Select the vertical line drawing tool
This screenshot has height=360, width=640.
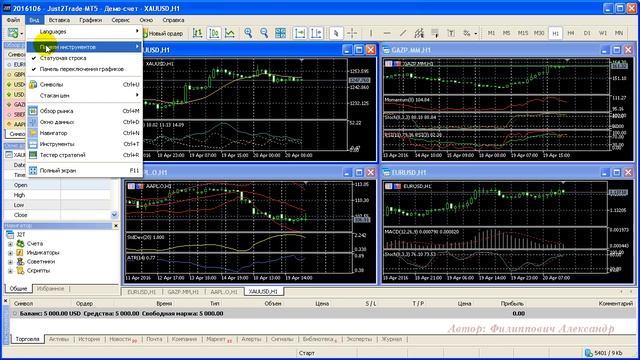pos(371,33)
